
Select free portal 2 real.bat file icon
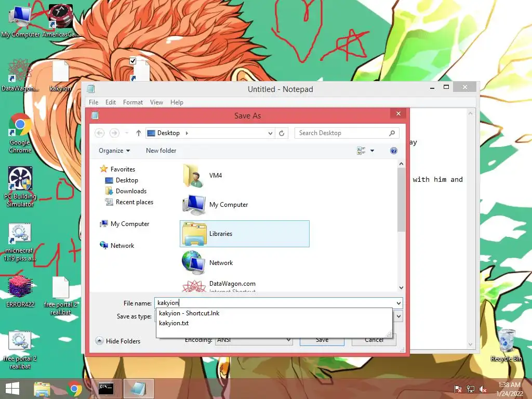pyautogui.click(x=61, y=296)
